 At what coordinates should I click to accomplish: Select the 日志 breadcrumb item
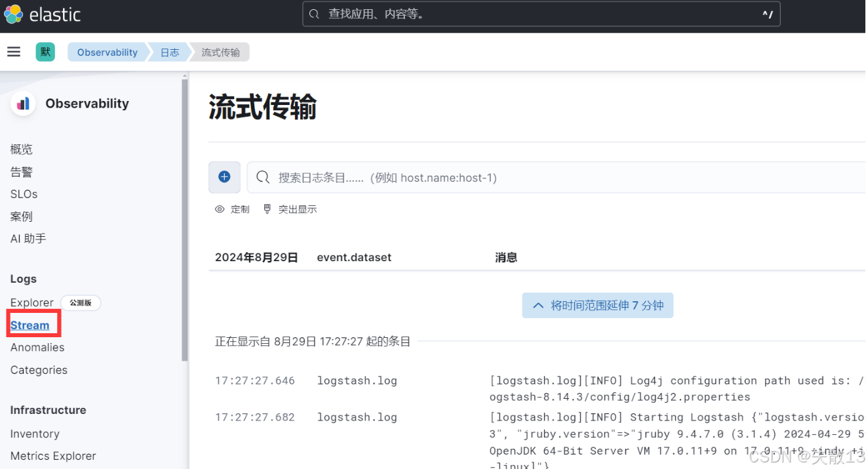tap(169, 52)
